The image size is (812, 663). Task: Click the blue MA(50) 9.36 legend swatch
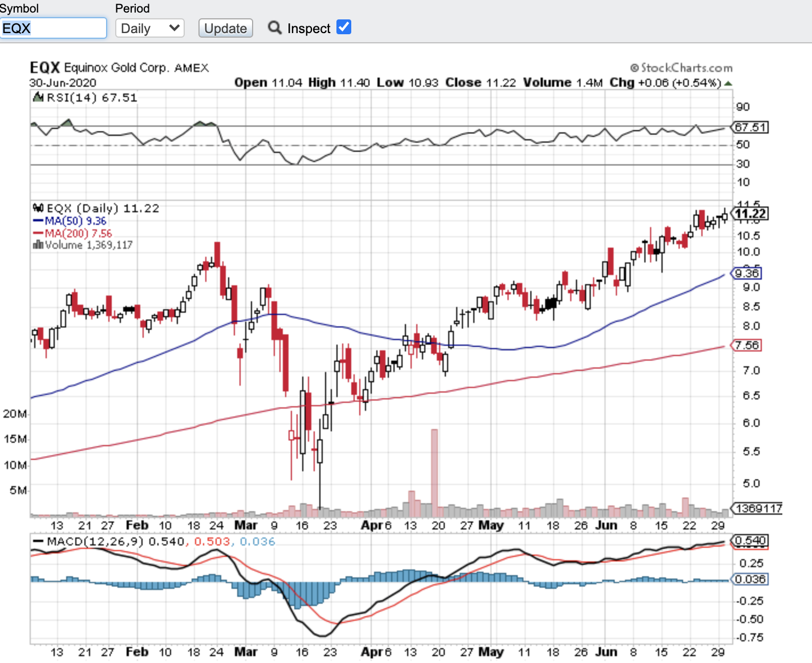pyautogui.click(x=38, y=221)
